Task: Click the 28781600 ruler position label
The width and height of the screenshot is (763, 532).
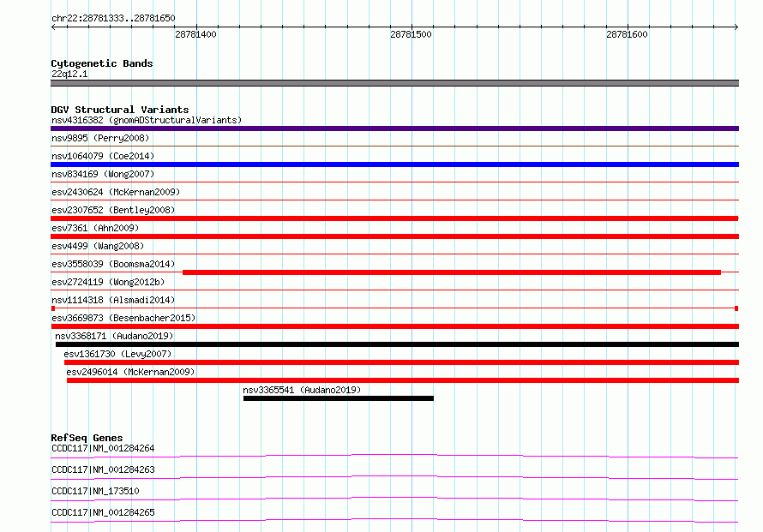Action: click(627, 34)
